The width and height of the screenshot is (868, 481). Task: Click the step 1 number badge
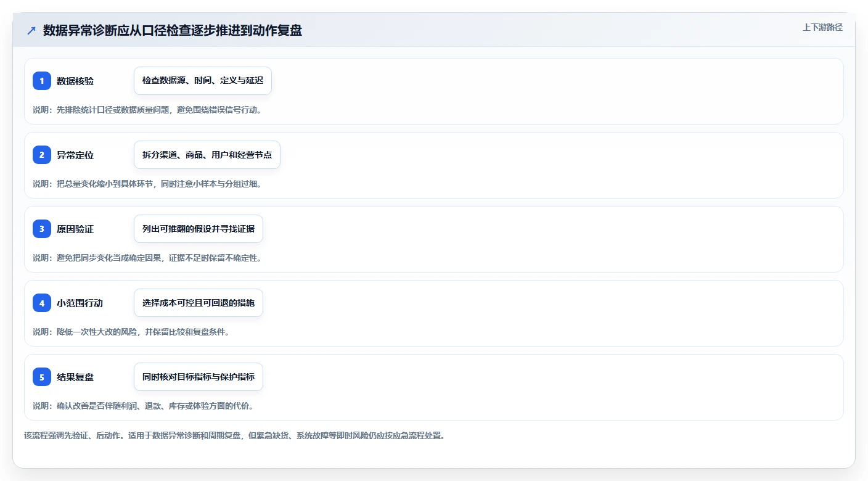pyautogui.click(x=42, y=81)
